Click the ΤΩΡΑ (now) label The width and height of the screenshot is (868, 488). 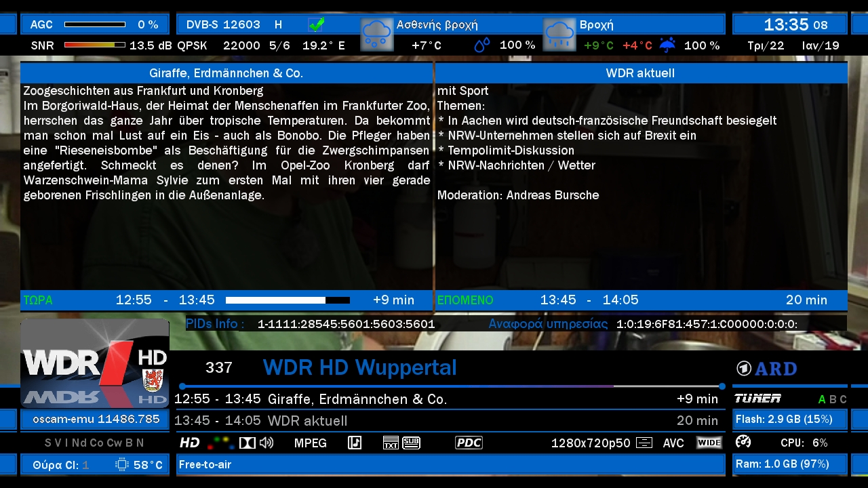tap(38, 300)
